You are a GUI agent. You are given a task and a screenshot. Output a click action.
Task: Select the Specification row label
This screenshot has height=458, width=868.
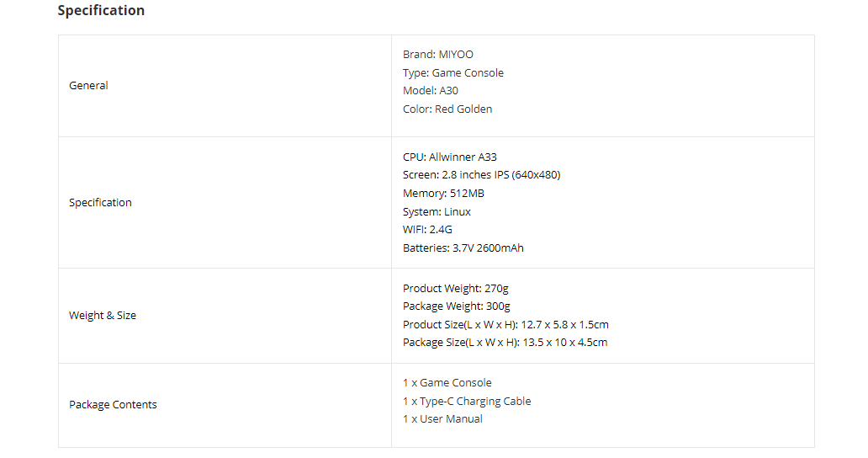(x=100, y=203)
